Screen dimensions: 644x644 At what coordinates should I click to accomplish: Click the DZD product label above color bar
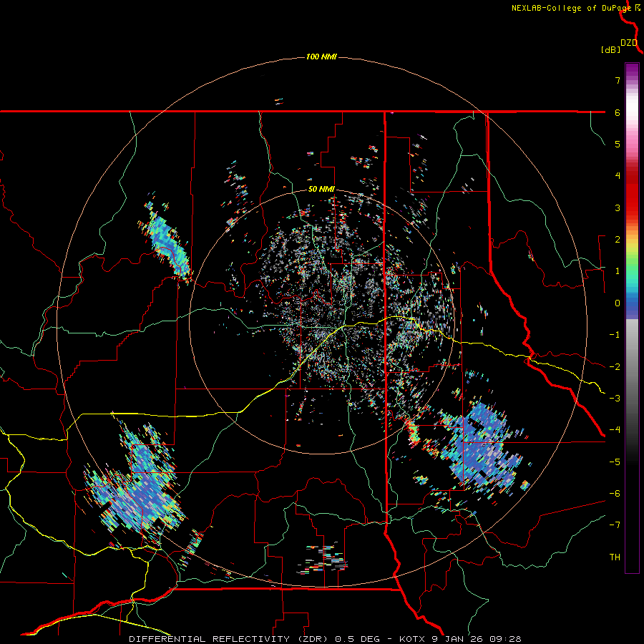pos(629,43)
